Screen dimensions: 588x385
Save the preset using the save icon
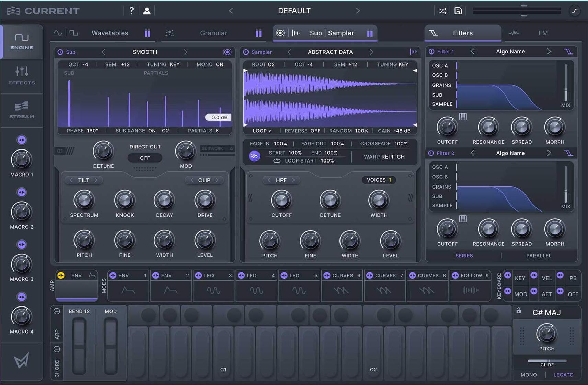(458, 10)
